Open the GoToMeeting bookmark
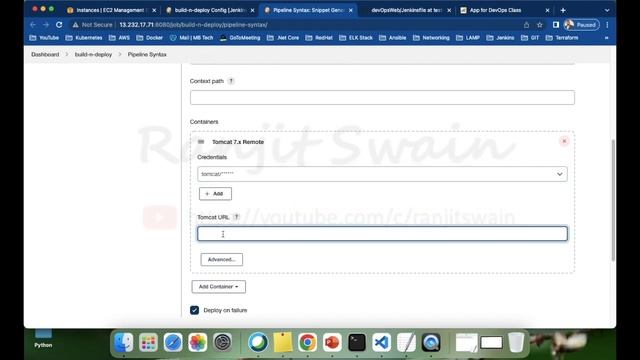Viewport: 640px width, 360px height. point(240,38)
